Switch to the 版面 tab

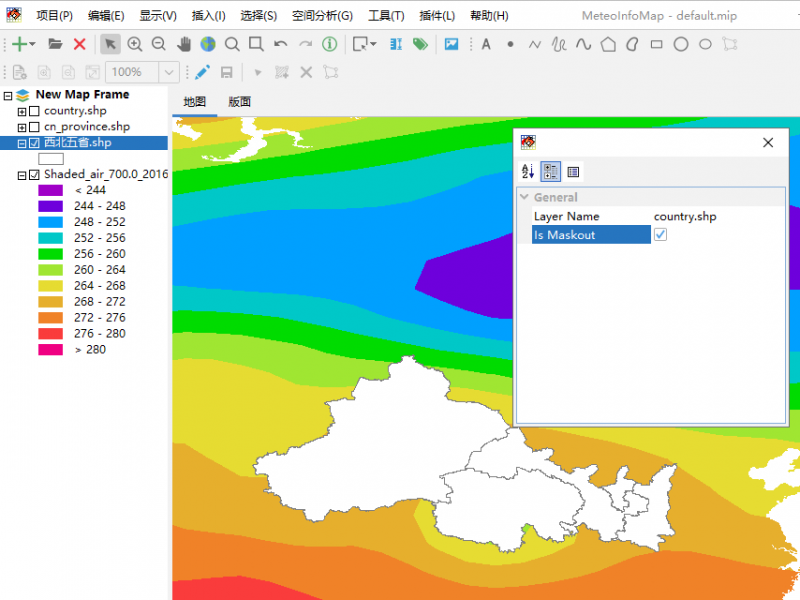(x=239, y=102)
